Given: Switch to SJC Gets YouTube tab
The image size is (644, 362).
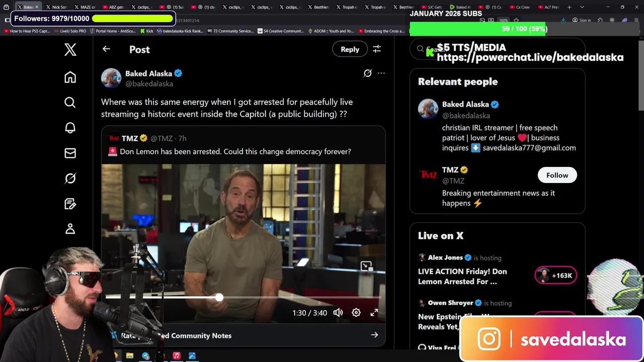Looking at the screenshot, I should click(431, 7).
